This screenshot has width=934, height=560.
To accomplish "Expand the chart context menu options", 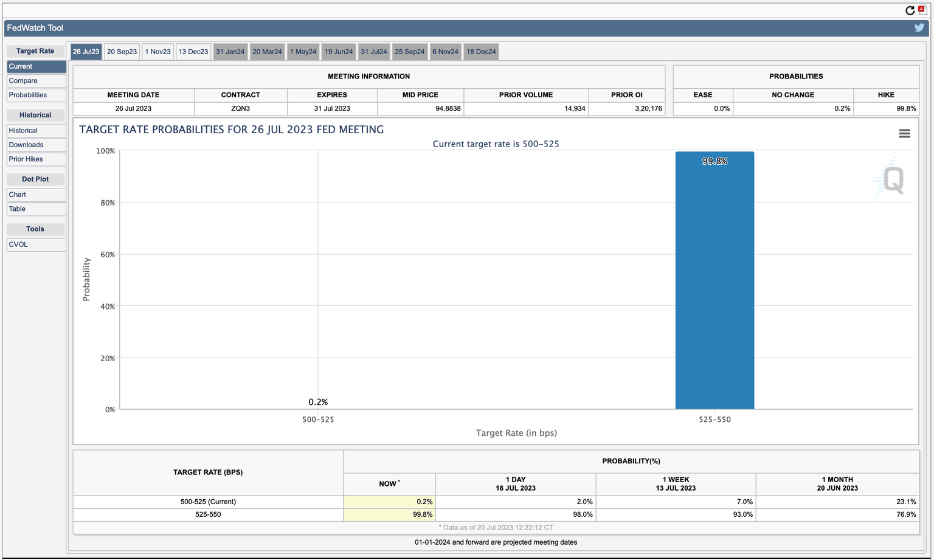I will click(x=904, y=133).
